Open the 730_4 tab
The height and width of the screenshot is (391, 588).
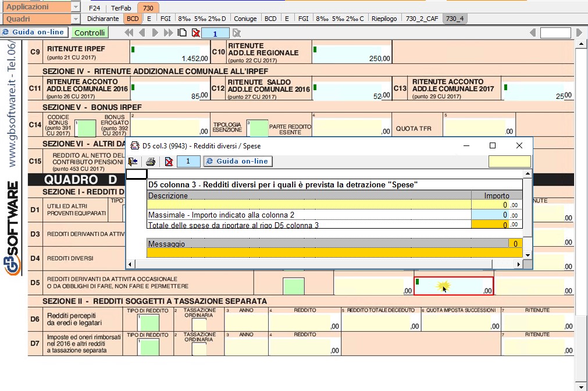(x=455, y=19)
